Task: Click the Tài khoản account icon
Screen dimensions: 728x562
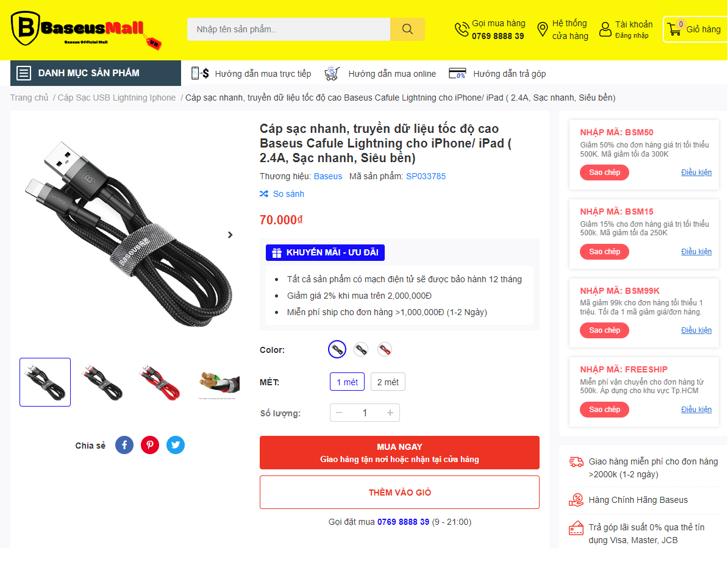Action: point(605,29)
